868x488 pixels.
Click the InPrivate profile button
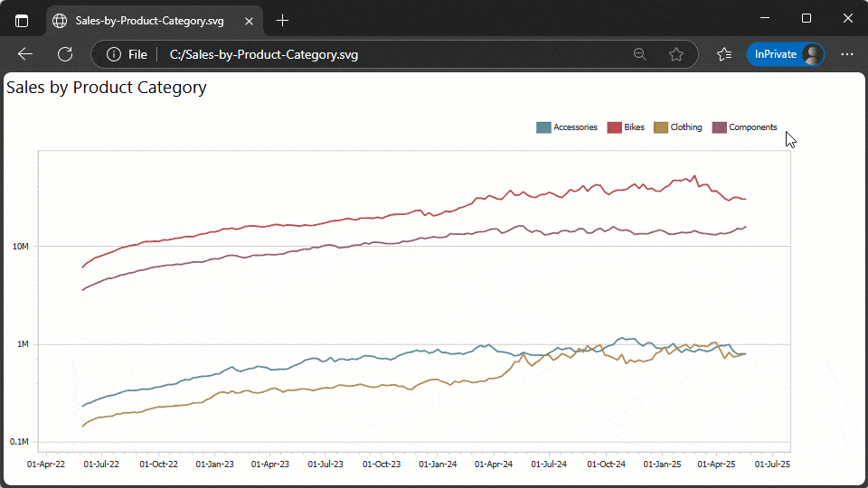coord(785,54)
